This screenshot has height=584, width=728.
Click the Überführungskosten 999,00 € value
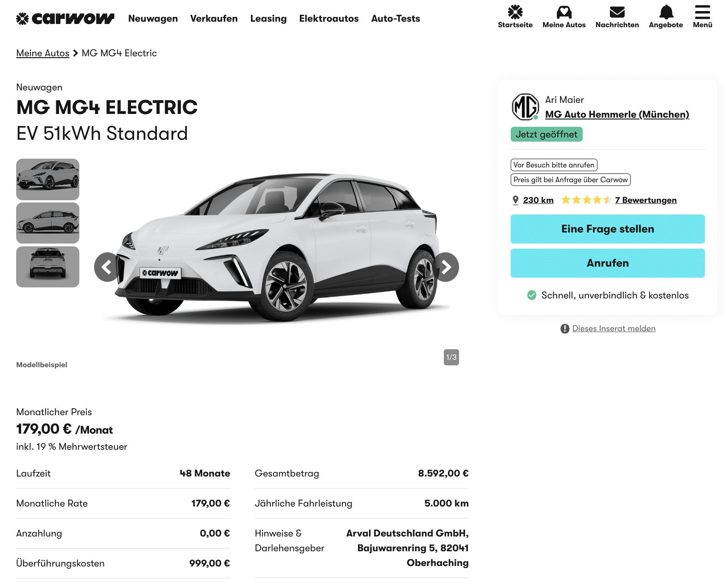tap(209, 563)
